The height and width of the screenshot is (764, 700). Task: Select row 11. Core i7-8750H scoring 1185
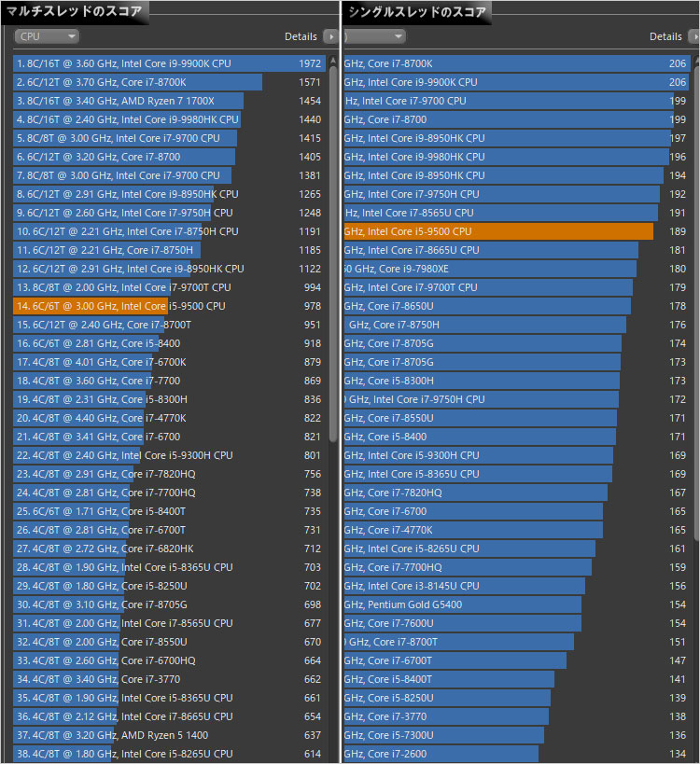click(x=169, y=250)
